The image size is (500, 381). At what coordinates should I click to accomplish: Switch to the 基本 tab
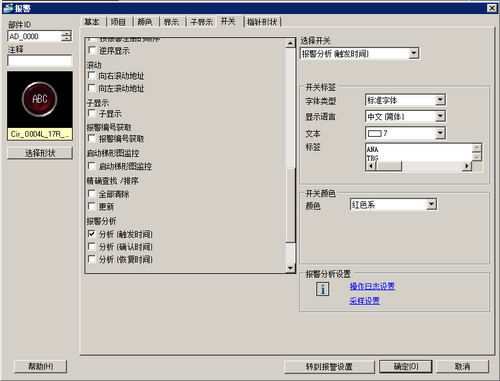click(x=92, y=22)
